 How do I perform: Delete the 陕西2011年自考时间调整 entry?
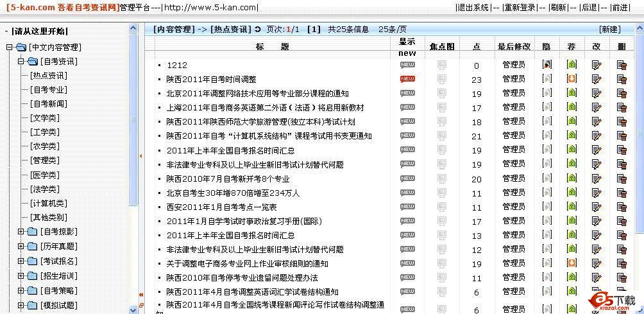622,79
